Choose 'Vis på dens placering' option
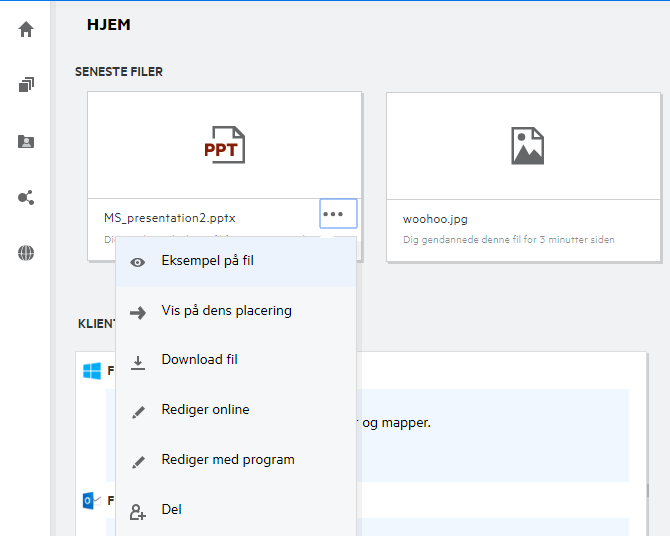 click(226, 311)
